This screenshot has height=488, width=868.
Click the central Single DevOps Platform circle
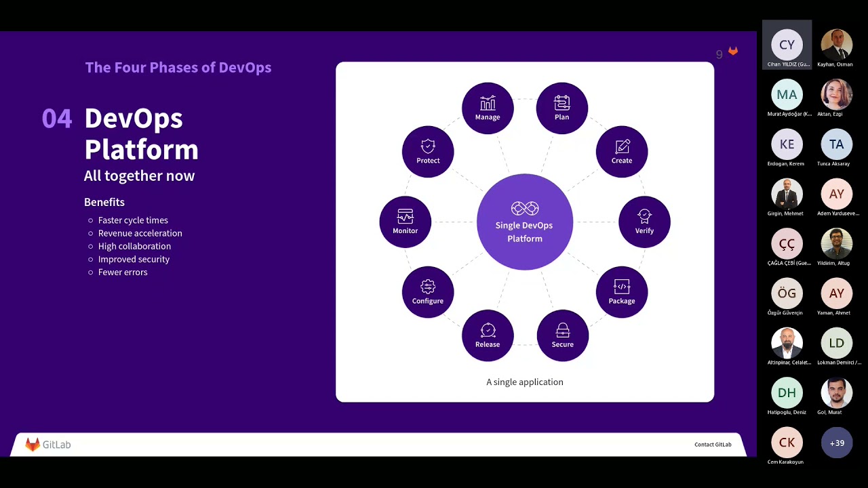pyautogui.click(x=525, y=222)
